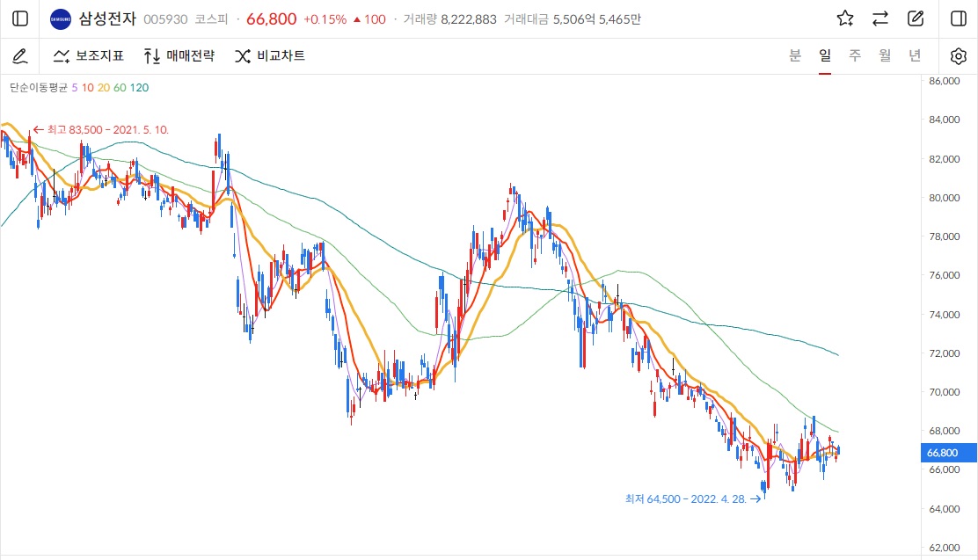
Task: Click 70,000 on price axis
Action: pyautogui.click(x=945, y=392)
